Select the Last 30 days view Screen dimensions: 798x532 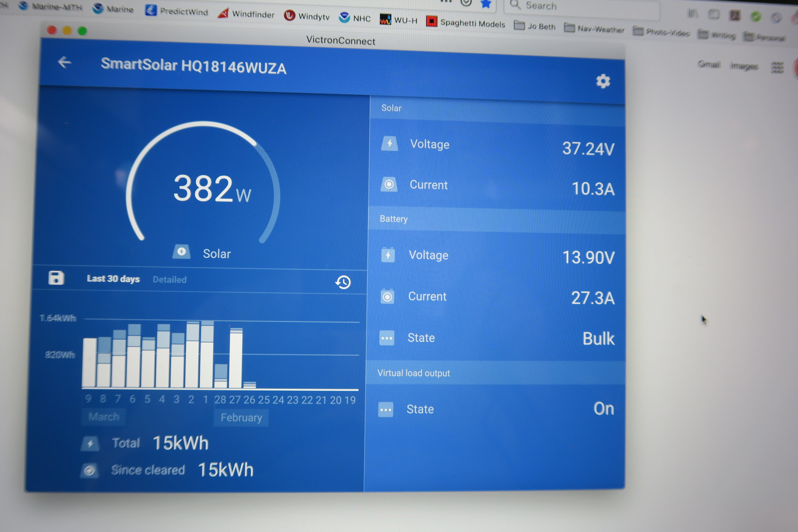pos(113,279)
